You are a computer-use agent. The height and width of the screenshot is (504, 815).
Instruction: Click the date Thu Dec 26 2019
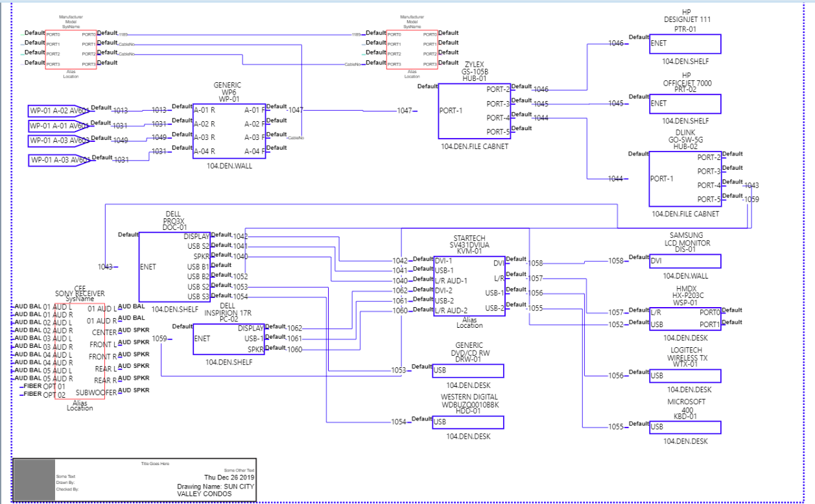tap(230, 477)
